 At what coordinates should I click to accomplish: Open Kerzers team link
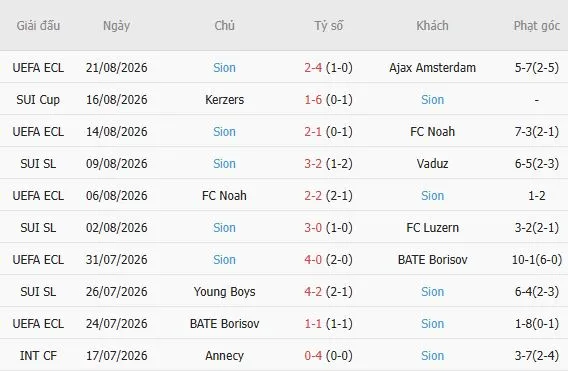pos(224,100)
